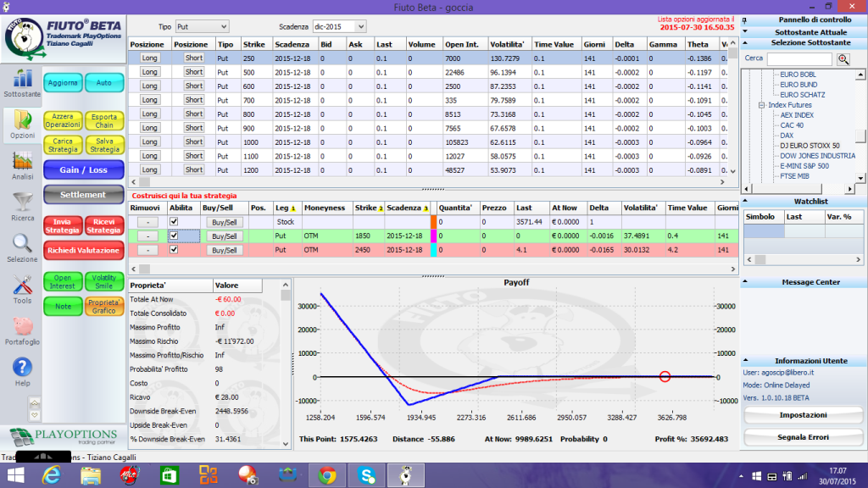The image size is (868, 488).
Task: Open the Tipo dropdown showing Put
Action: click(202, 26)
